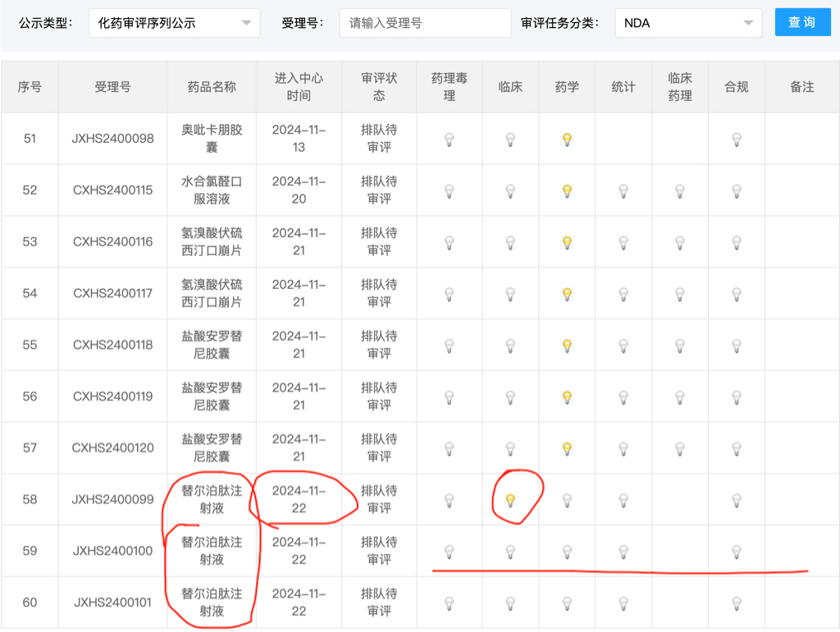
Task: Click 临床 bulb for JXHS2400098
Action: (x=510, y=140)
